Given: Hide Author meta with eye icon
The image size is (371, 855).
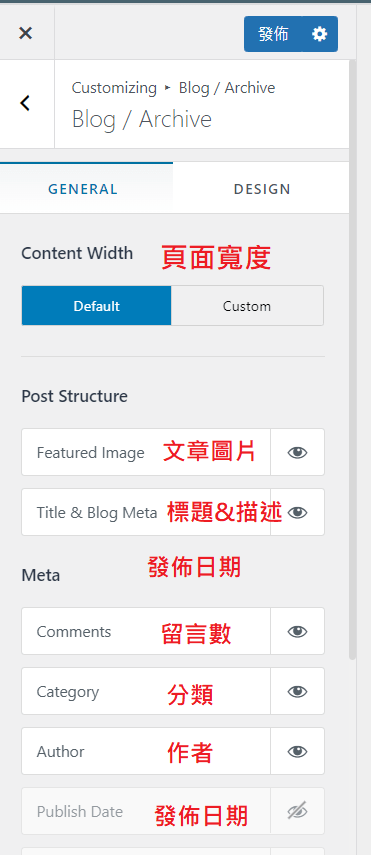Looking at the screenshot, I should click(297, 751).
